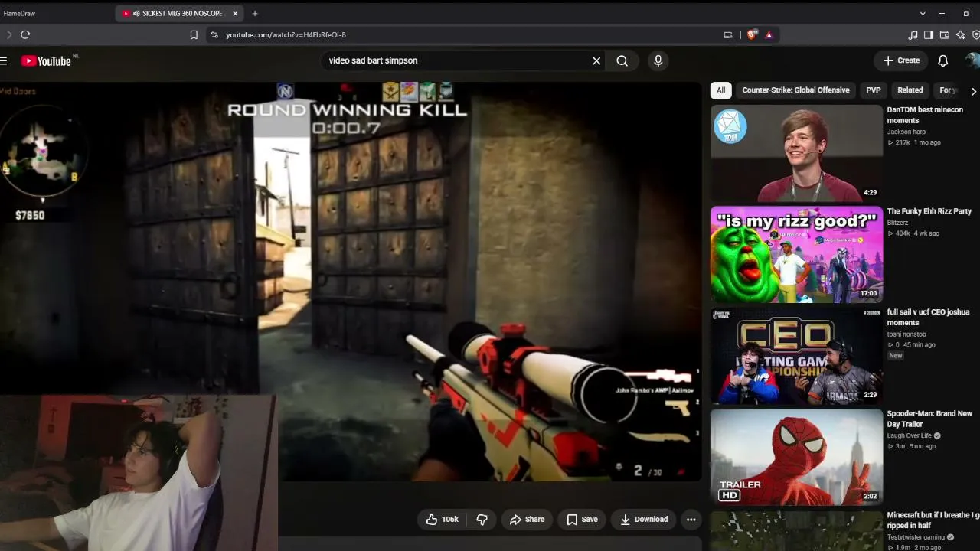Go to YouTube home via the logo
Viewport: 980px width, 551px height.
[x=46, y=60]
